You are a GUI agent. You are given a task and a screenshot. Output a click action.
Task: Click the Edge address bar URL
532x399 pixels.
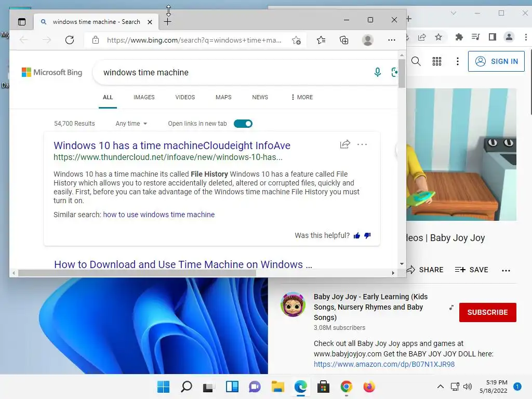194,41
